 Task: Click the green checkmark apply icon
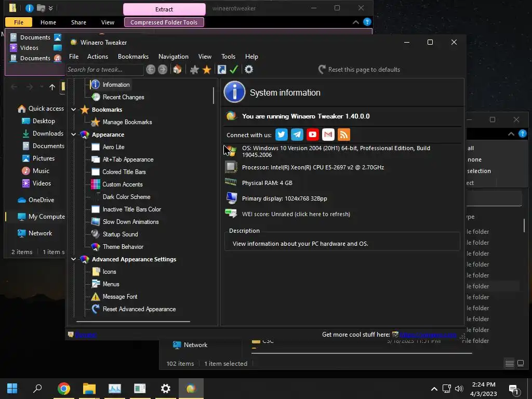point(234,70)
